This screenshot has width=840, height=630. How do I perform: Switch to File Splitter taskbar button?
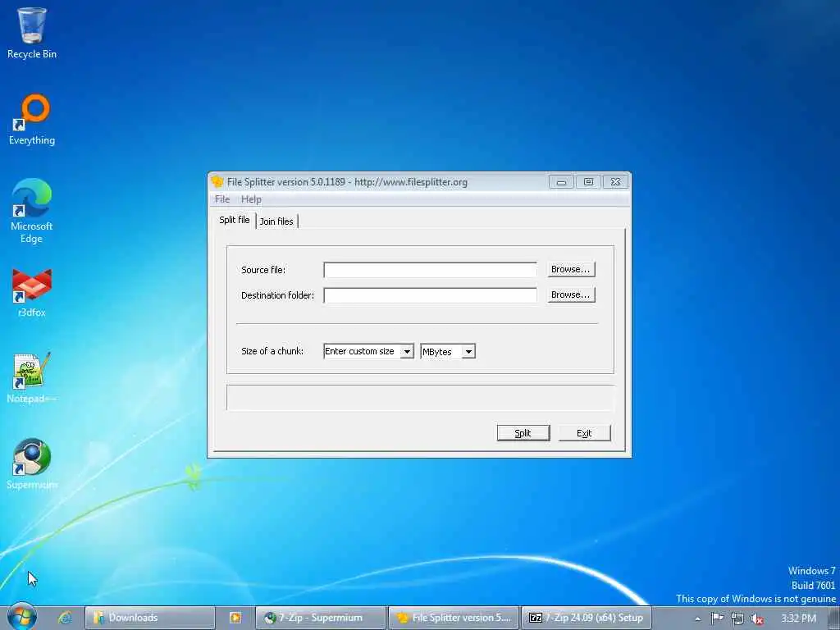(453, 618)
